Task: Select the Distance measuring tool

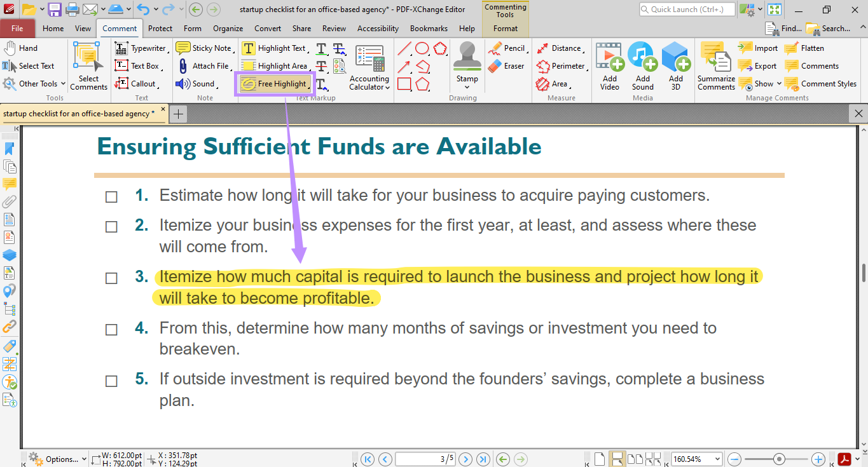Action: tap(563, 48)
